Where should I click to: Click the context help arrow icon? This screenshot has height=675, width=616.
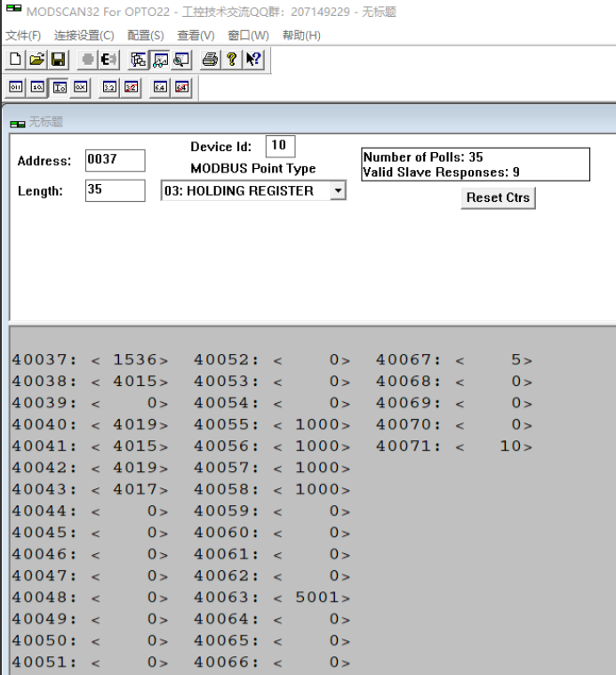pos(253,60)
